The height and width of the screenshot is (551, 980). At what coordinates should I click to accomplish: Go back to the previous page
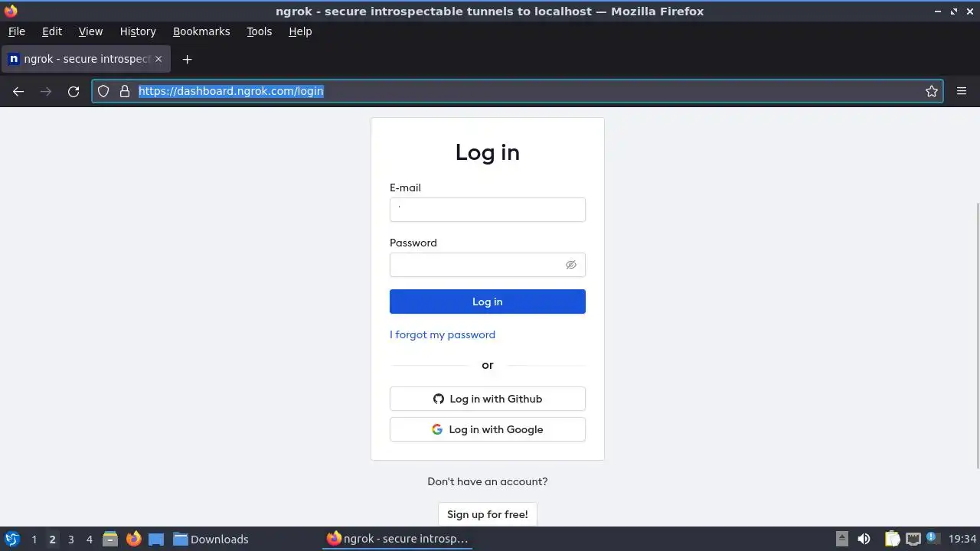point(18,91)
